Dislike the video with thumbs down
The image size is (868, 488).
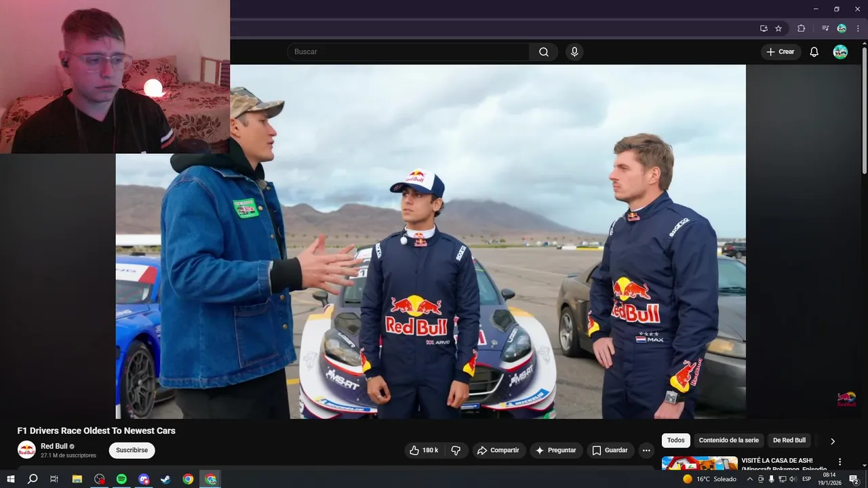456,450
